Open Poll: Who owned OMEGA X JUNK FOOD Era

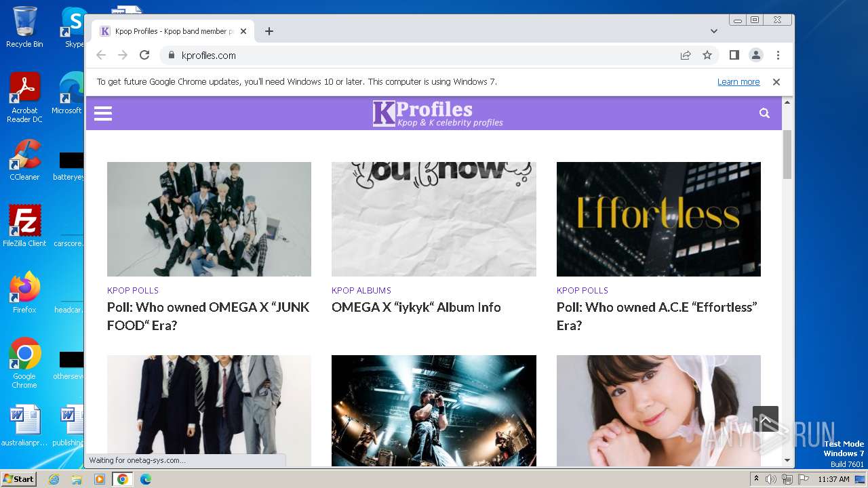(x=209, y=316)
